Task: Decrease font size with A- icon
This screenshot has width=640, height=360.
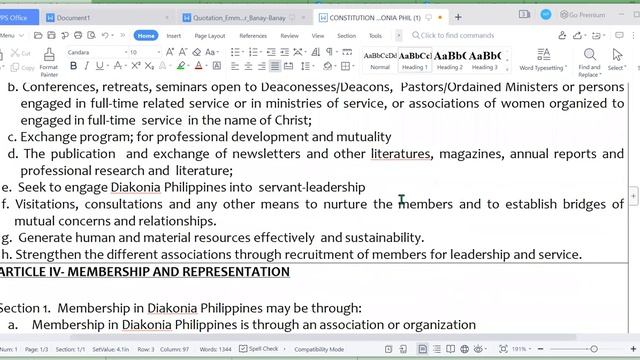Action: 183,52
